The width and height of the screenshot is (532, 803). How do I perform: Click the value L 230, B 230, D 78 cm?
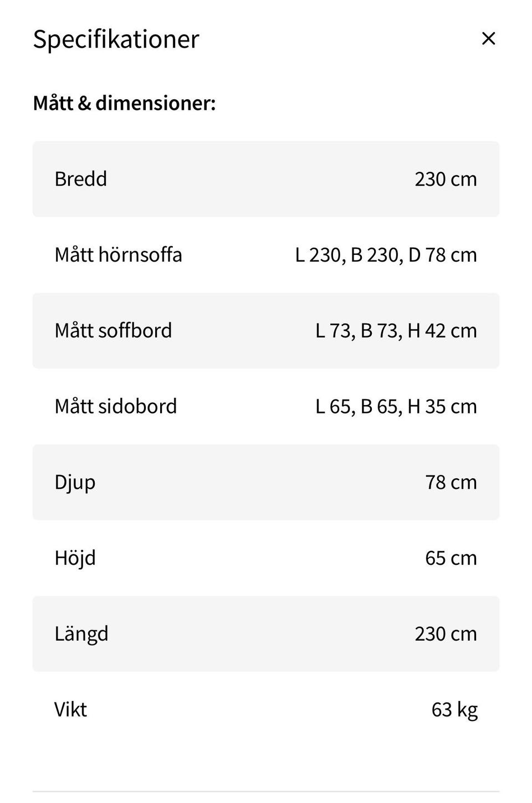coord(386,255)
